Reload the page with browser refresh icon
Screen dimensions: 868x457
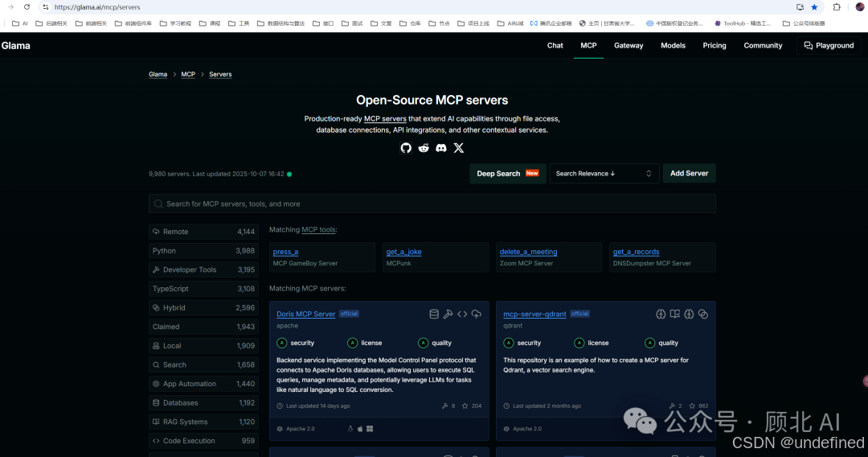tap(27, 7)
